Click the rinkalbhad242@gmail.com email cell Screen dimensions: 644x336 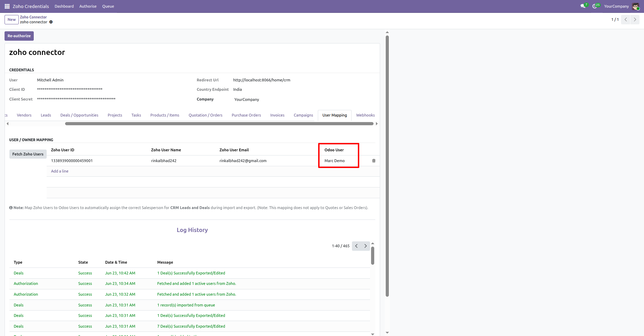coord(243,161)
